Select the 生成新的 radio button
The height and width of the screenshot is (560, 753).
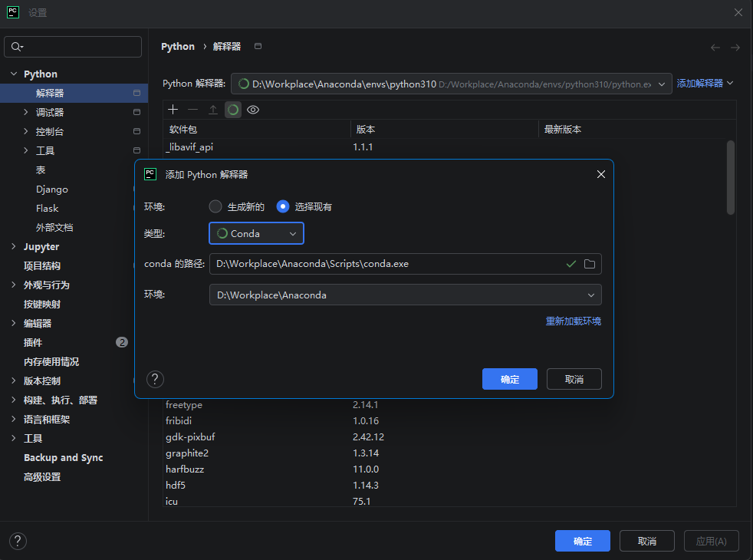[215, 206]
